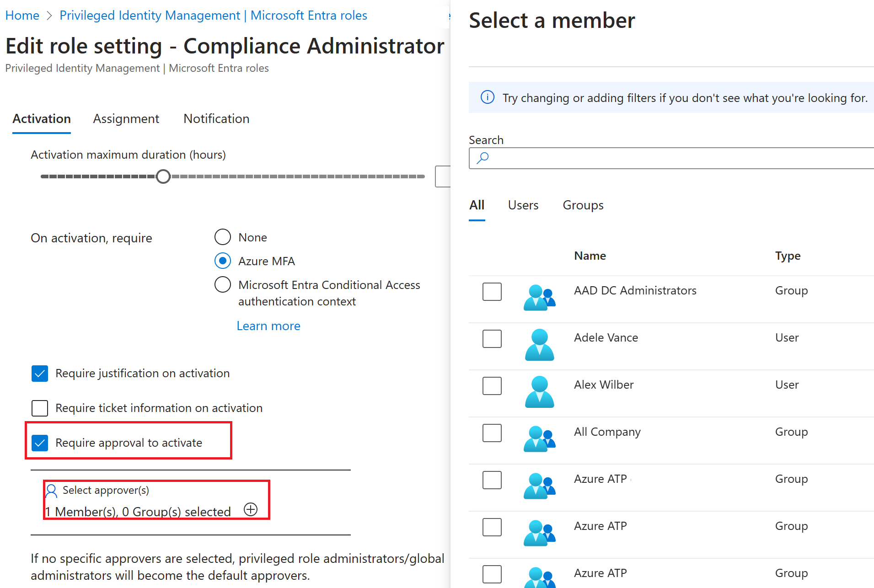Click the Select approver(s) person icon

51,491
